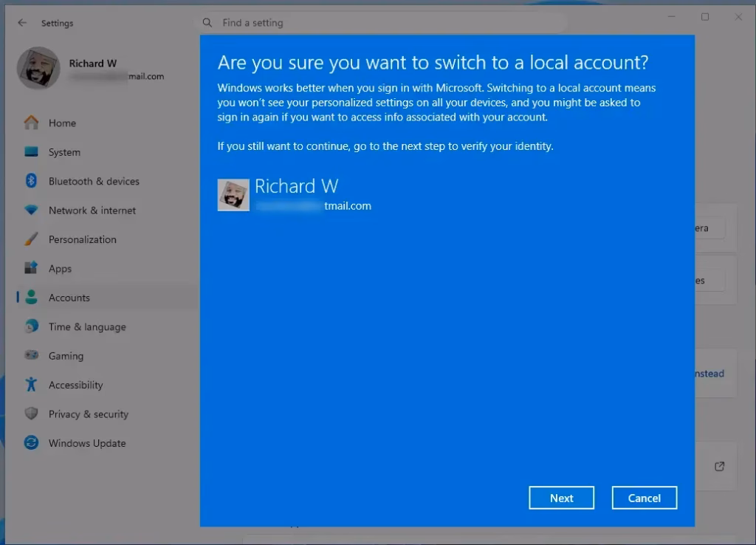The image size is (756, 545).
Task: Click Richard W's sidebar profile picture
Action: [x=38, y=69]
